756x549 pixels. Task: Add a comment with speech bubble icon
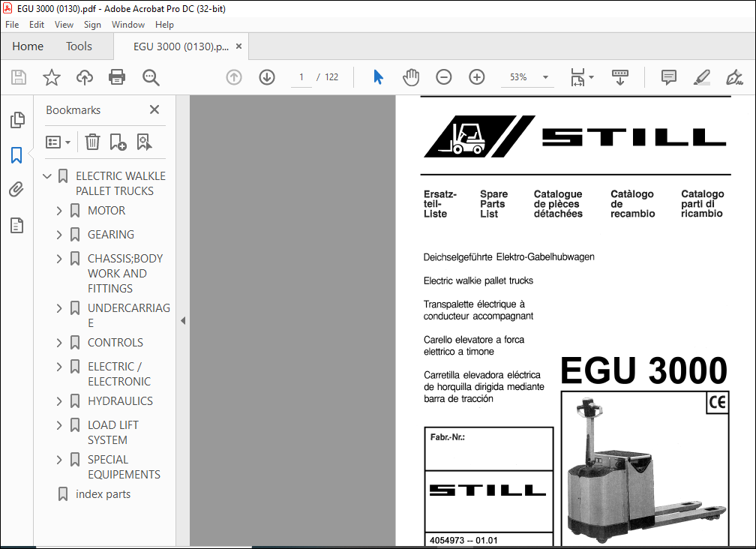coord(669,77)
